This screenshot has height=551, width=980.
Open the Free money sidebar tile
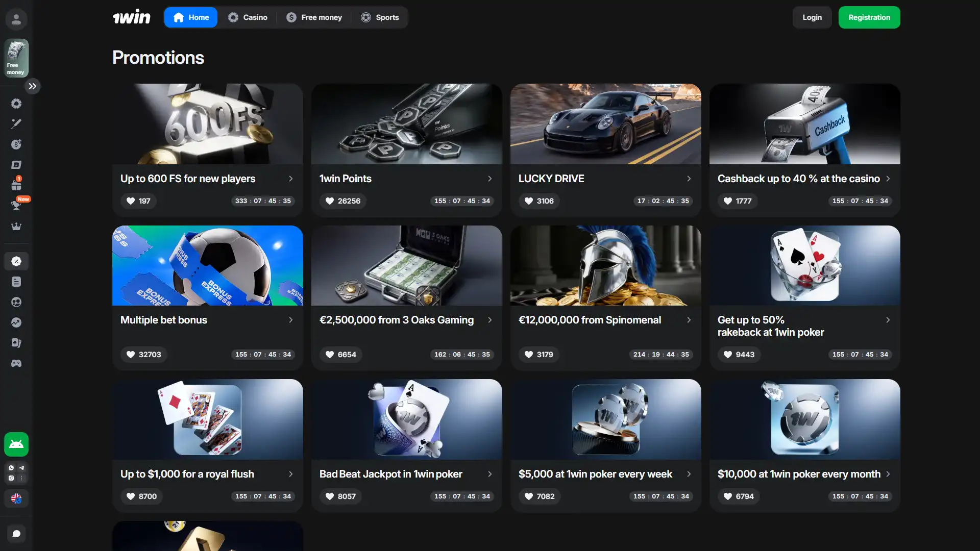coord(16,58)
